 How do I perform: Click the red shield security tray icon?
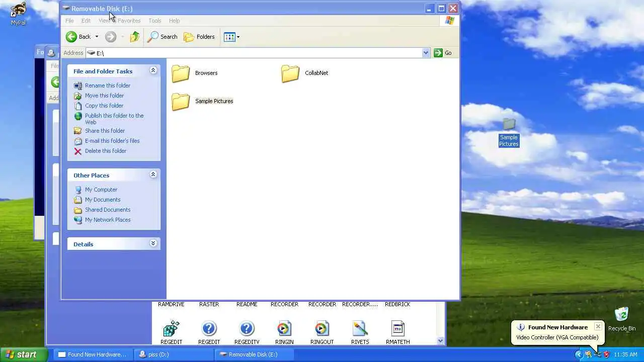(606, 354)
